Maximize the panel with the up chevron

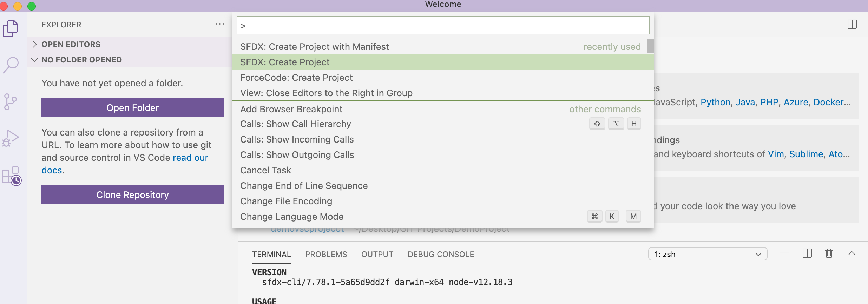pyautogui.click(x=851, y=253)
